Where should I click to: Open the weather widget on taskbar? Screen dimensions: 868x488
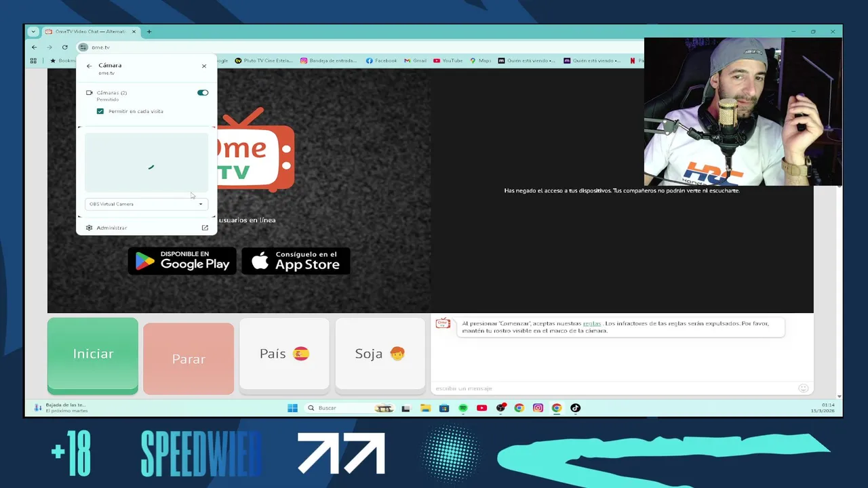(61, 408)
